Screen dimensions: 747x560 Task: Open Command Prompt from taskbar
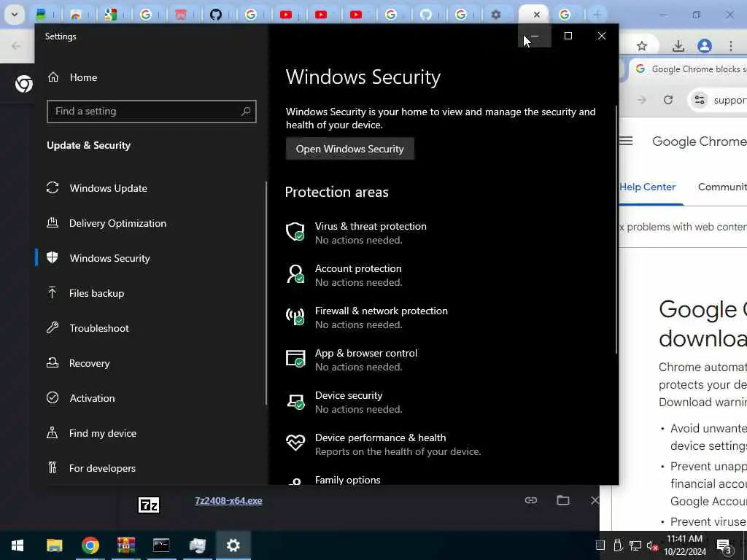pos(161,545)
